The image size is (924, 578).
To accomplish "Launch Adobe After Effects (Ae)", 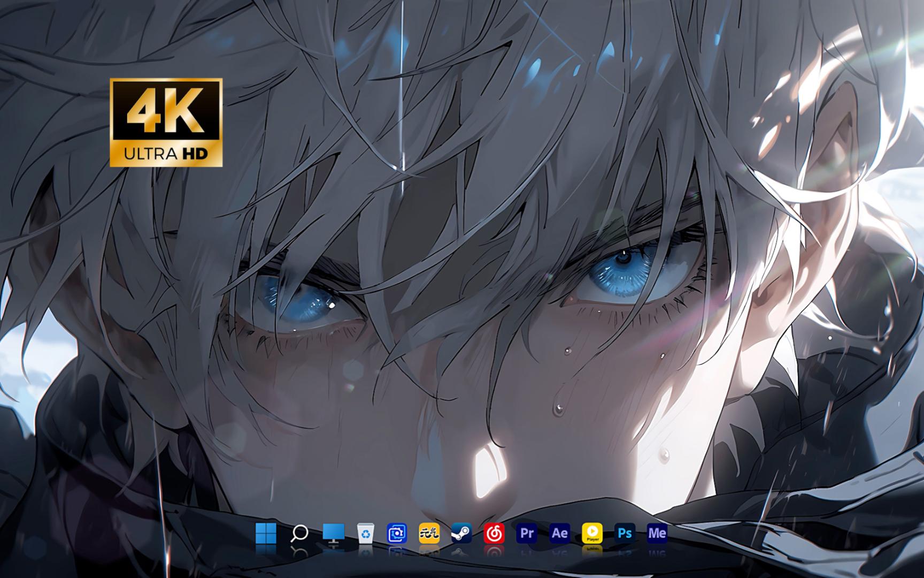I will (x=559, y=533).
